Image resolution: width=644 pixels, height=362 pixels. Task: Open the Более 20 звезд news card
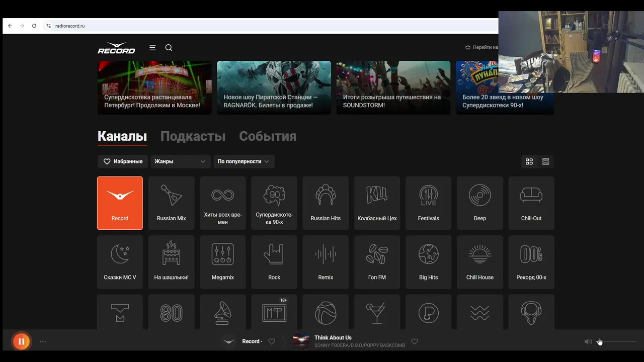[x=505, y=88]
